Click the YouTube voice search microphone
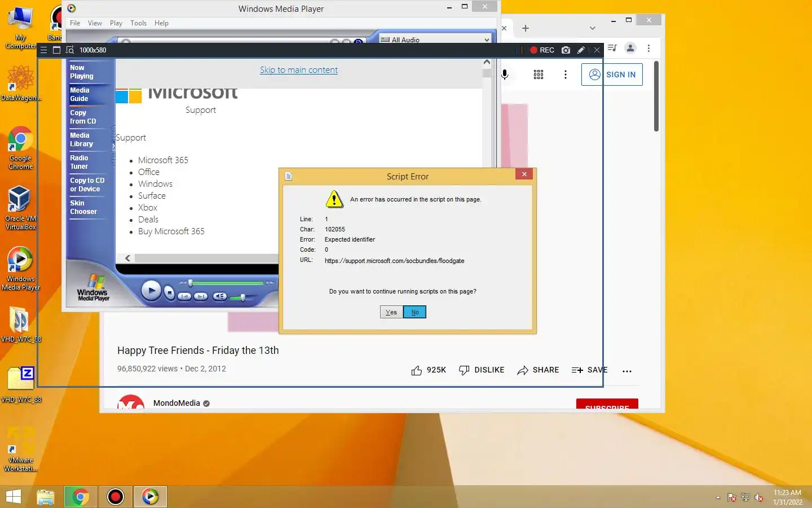The width and height of the screenshot is (812, 508). tap(505, 75)
